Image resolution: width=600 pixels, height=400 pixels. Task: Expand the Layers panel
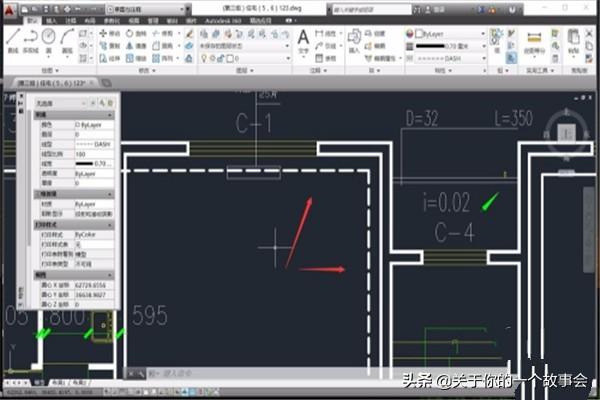[245, 70]
